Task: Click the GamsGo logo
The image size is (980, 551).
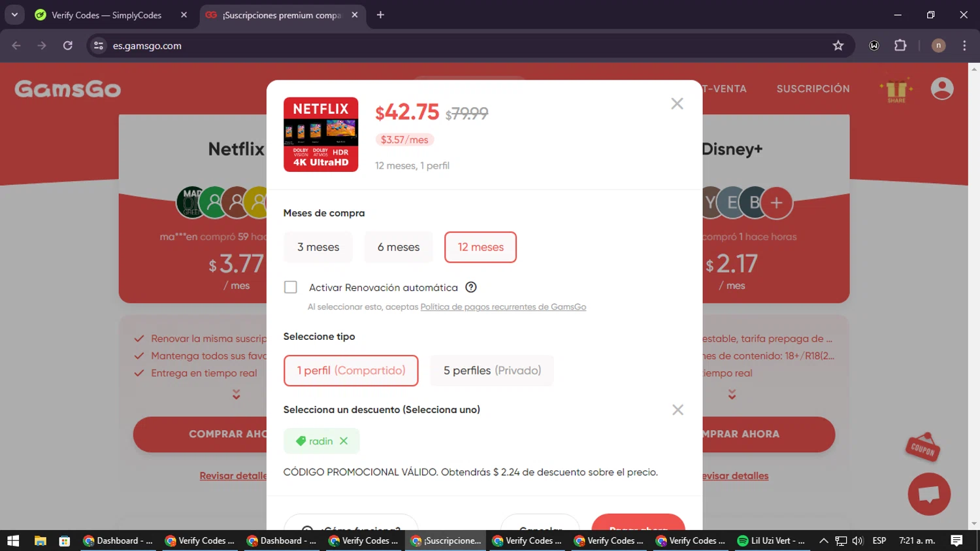Action: [x=68, y=89]
